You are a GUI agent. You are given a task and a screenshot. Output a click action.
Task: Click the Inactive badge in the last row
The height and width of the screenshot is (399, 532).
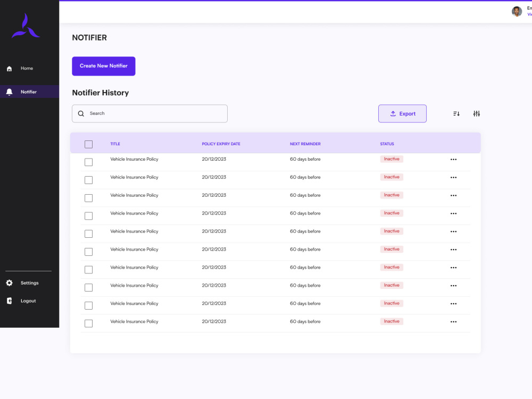[392, 321]
